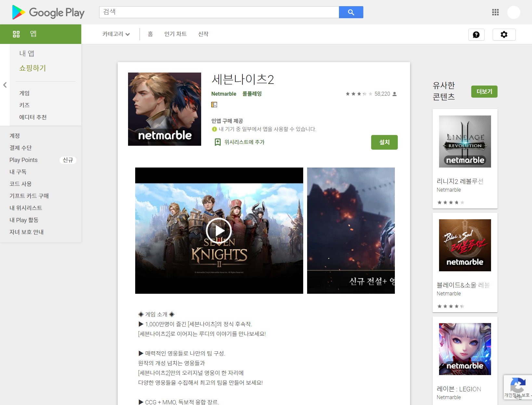This screenshot has width=532, height=405.
Task: Click the apps grid icon in green header
Action: pyautogui.click(x=16, y=34)
